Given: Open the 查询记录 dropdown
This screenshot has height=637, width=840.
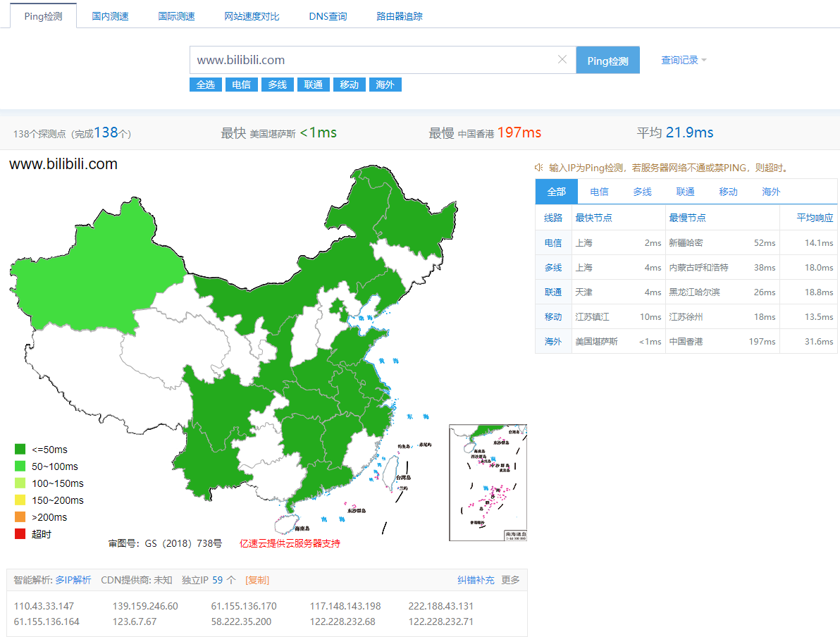Looking at the screenshot, I should [x=684, y=60].
